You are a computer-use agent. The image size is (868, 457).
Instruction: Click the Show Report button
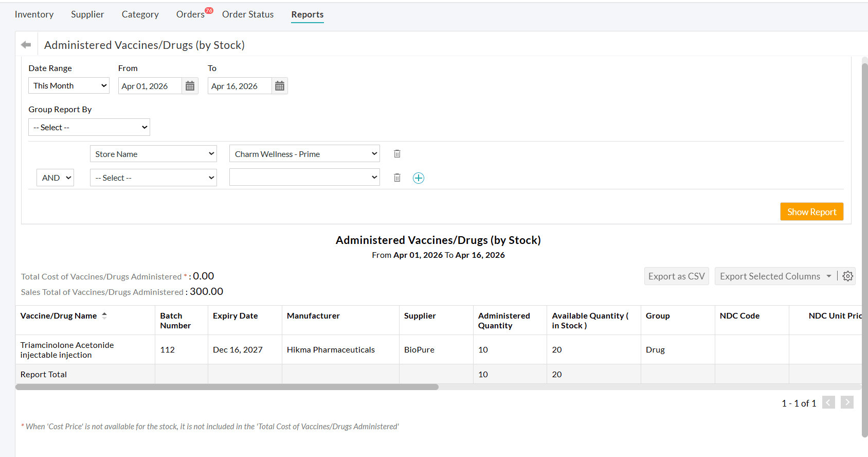(811, 212)
